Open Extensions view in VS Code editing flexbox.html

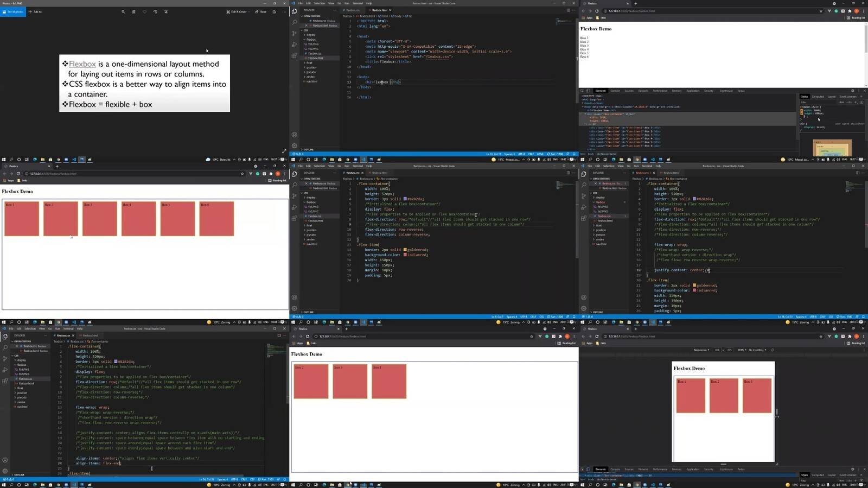(294, 55)
